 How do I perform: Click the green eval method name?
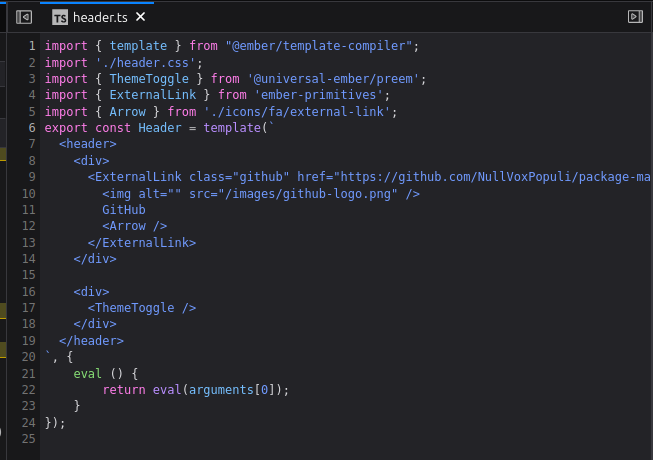pyautogui.click(x=87, y=374)
